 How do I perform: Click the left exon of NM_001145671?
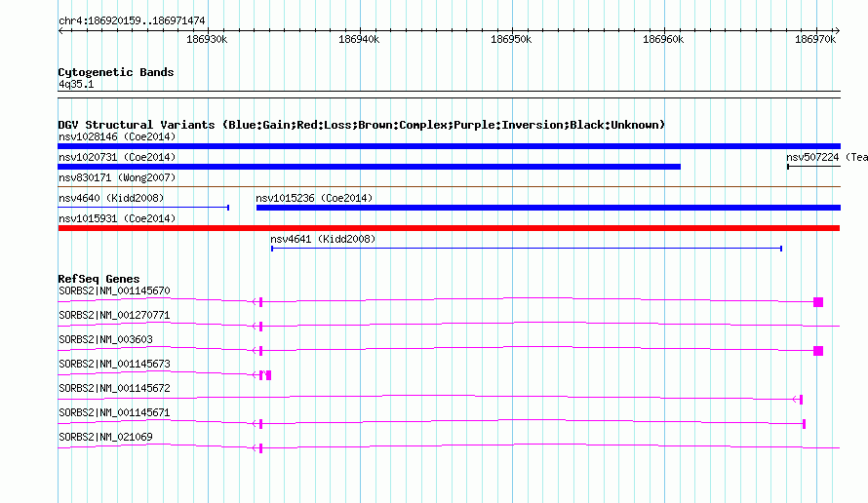[x=260, y=424]
